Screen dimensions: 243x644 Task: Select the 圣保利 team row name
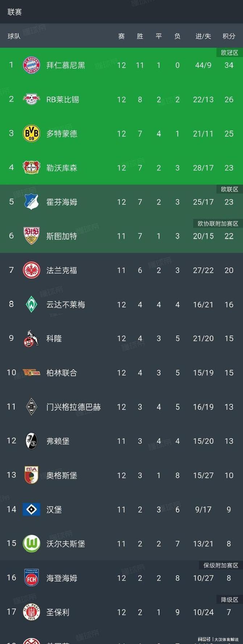coord(58,612)
